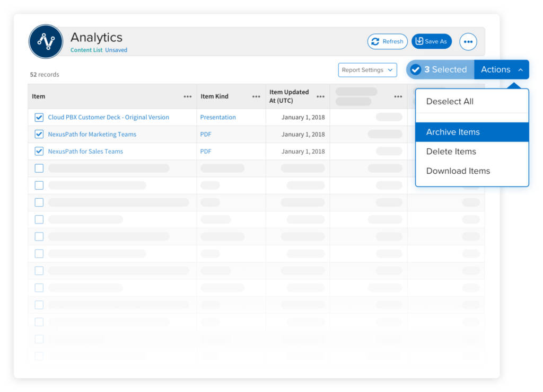The width and height of the screenshot is (543, 392).
Task: Open the Item column options ellipsis
Action: 188,97
